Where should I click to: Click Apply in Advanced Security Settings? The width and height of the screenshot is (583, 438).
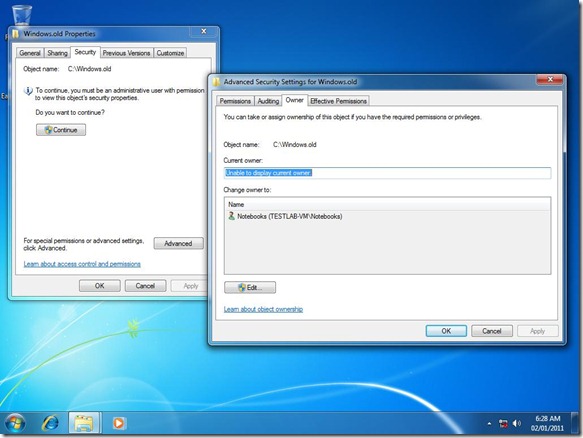point(538,331)
